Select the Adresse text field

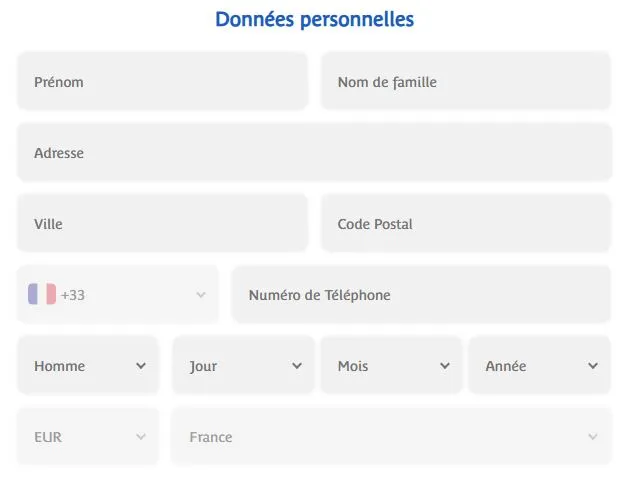click(314, 153)
